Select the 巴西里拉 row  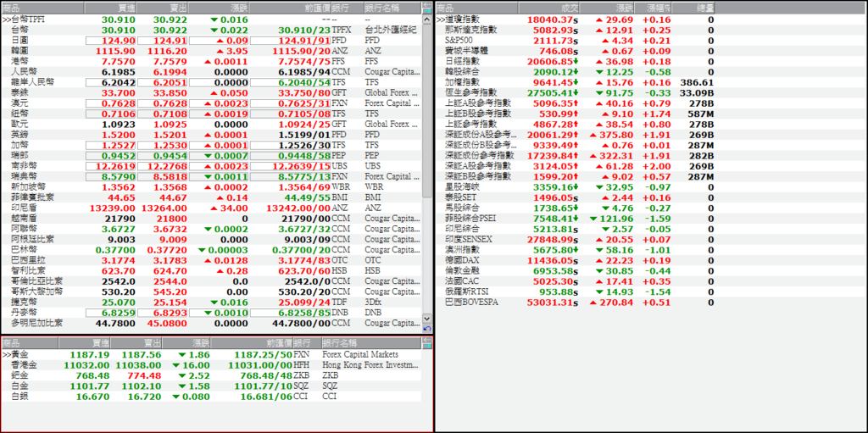pos(211,260)
